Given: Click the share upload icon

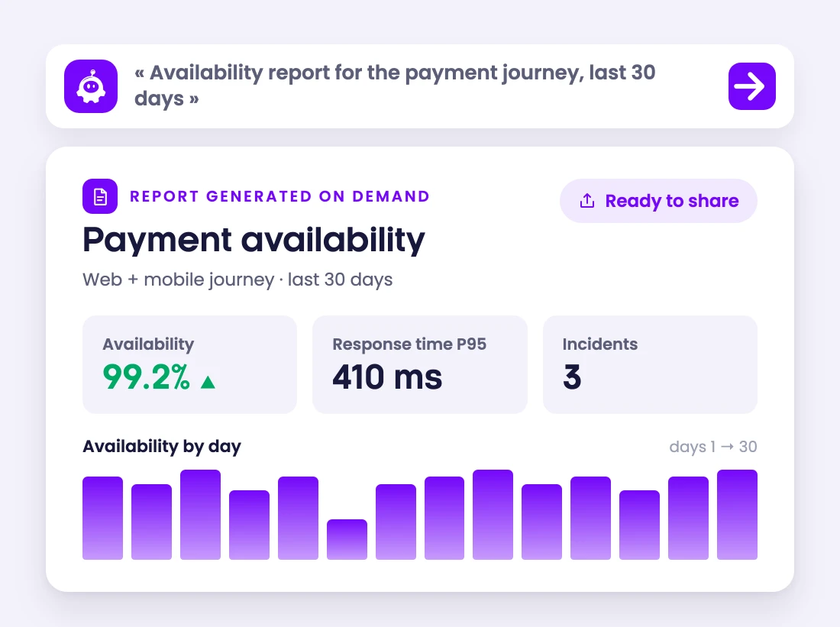Looking at the screenshot, I should (587, 201).
